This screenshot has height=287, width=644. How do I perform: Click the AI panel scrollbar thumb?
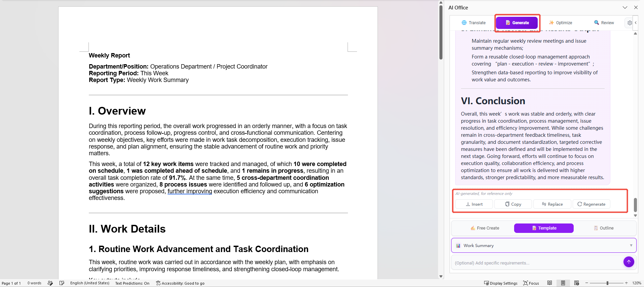coord(635,205)
